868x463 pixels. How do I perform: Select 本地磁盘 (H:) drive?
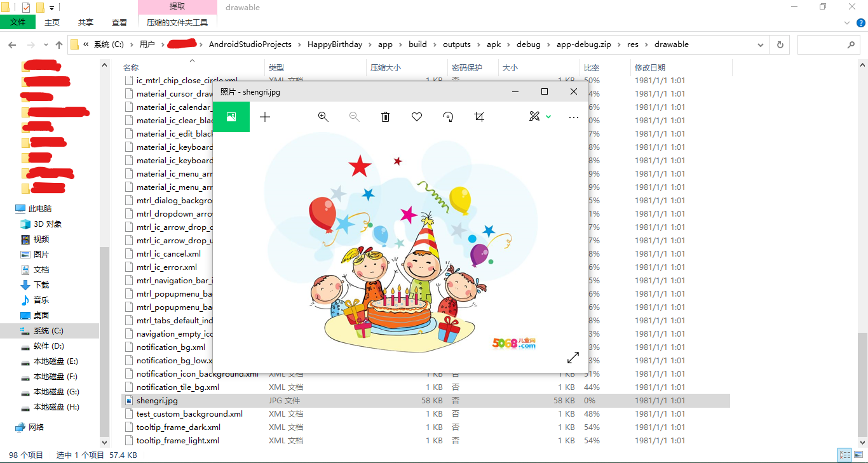pos(56,407)
